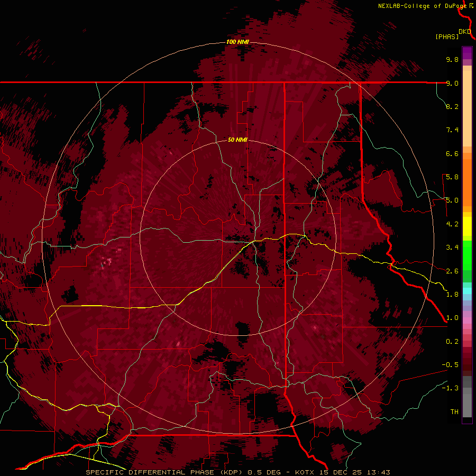Image resolution: width=476 pixels, height=476 pixels.
Task: Click the -0.5 scale label
Action: point(450,365)
